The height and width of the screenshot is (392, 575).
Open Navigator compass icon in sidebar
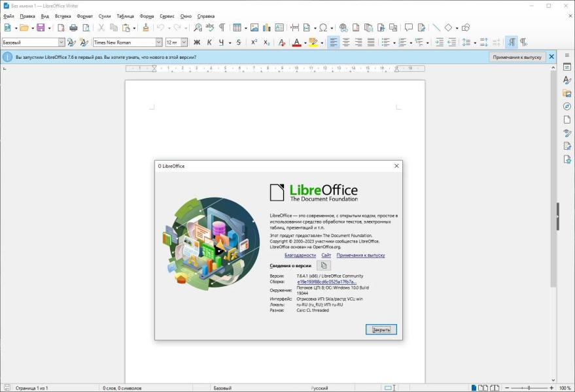point(567,106)
